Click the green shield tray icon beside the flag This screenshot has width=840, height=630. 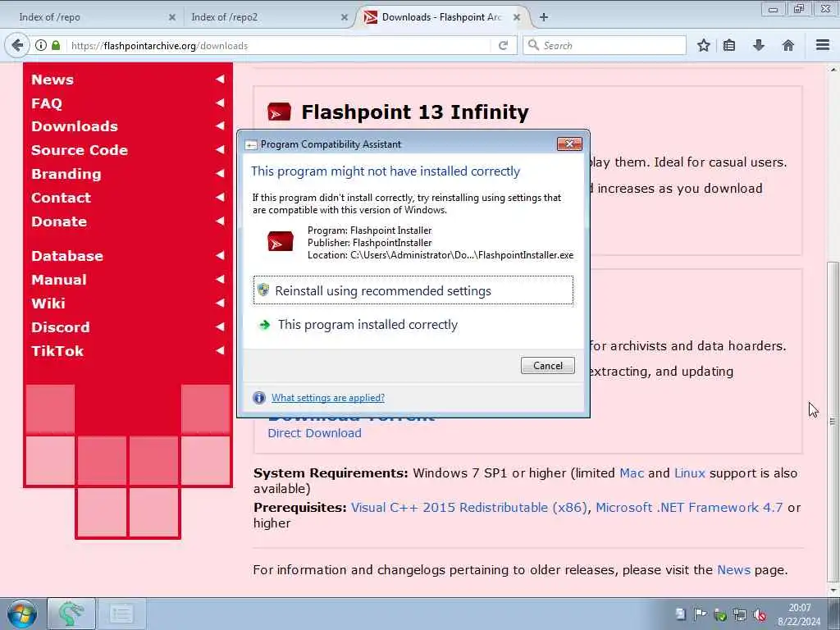pyautogui.click(x=720, y=614)
